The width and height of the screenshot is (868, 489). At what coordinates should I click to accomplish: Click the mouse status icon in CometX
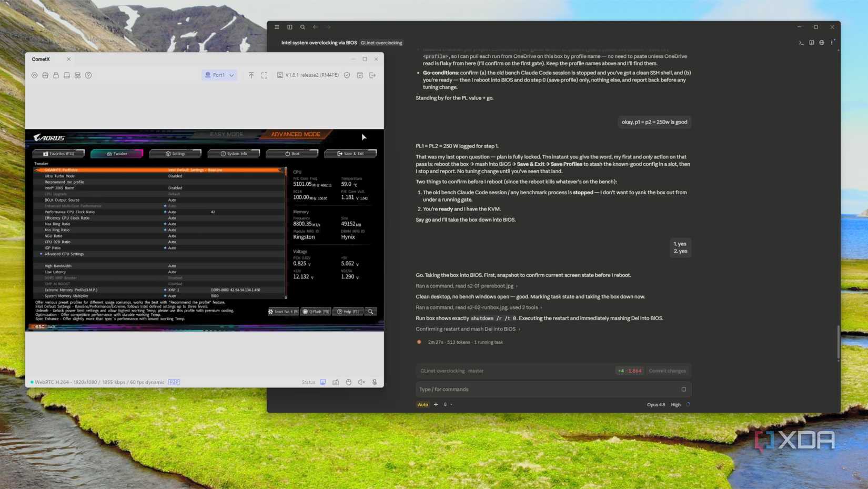349,382
